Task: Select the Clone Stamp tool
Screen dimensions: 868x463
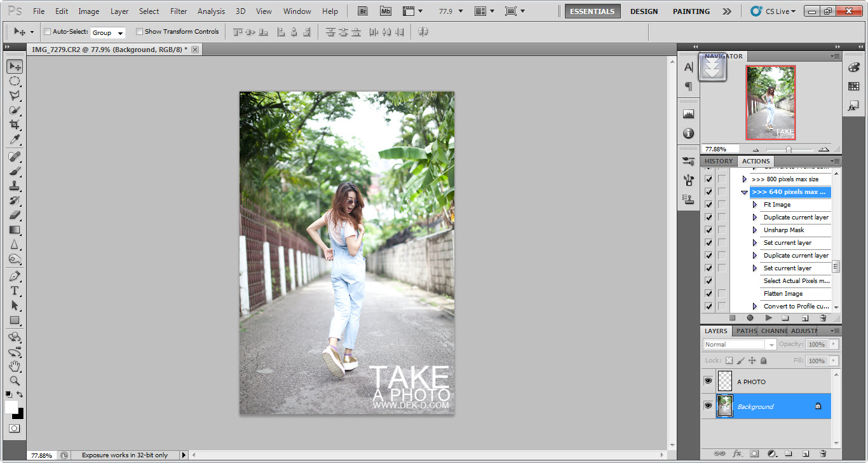Action: [x=14, y=186]
